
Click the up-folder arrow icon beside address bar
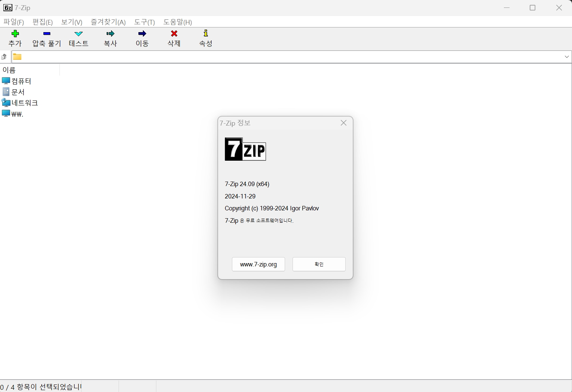4,57
